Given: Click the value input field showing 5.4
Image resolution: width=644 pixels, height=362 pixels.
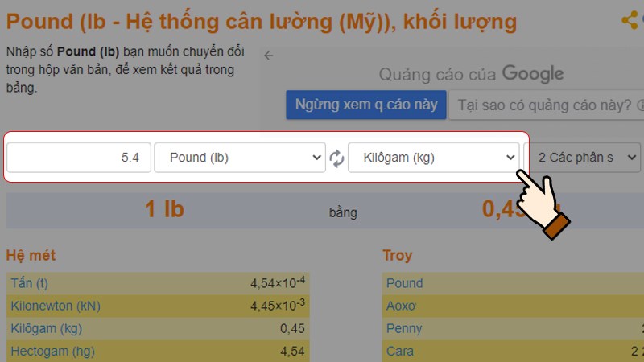Looking at the screenshot, I should (79, 157).
